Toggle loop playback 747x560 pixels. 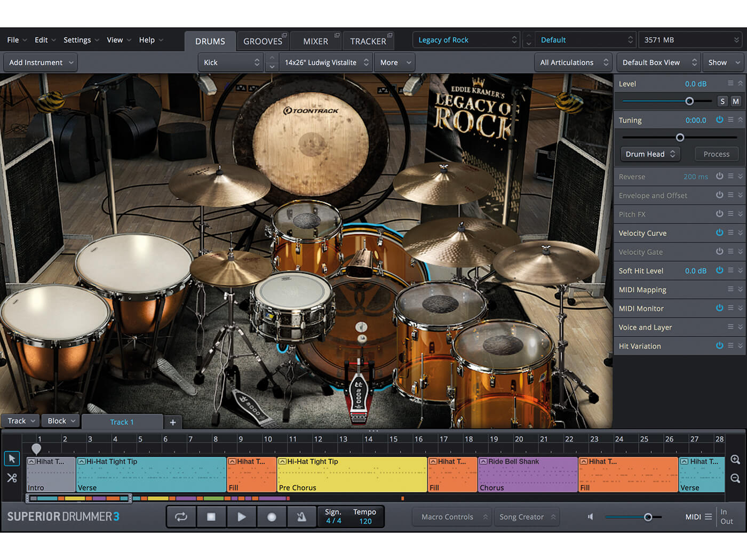tap(181, 517)
